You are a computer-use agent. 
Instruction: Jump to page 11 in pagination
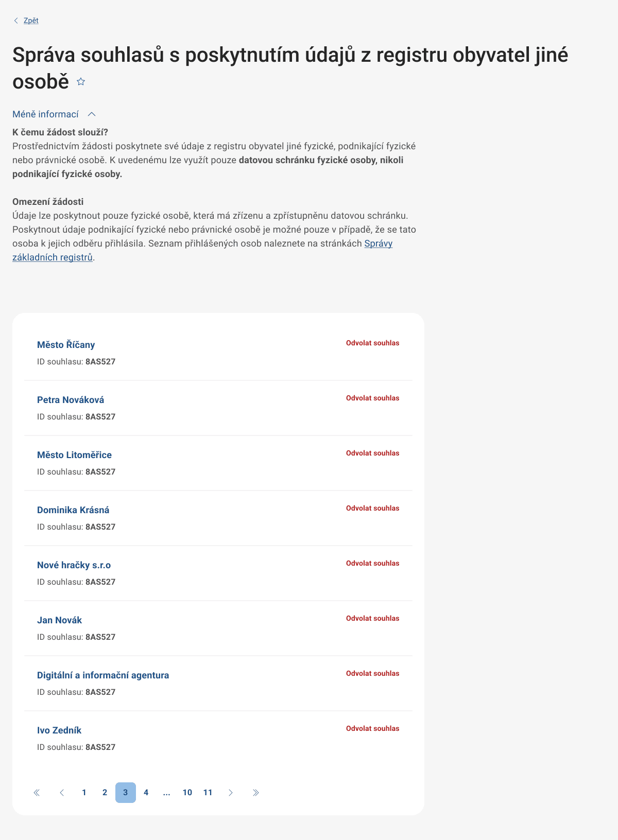click(x=208, y=793)
